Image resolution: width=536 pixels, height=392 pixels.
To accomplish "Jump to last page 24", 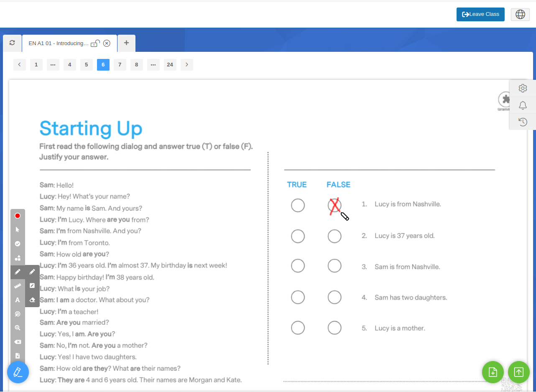I will pyautogui.click(x=170, y=65).
